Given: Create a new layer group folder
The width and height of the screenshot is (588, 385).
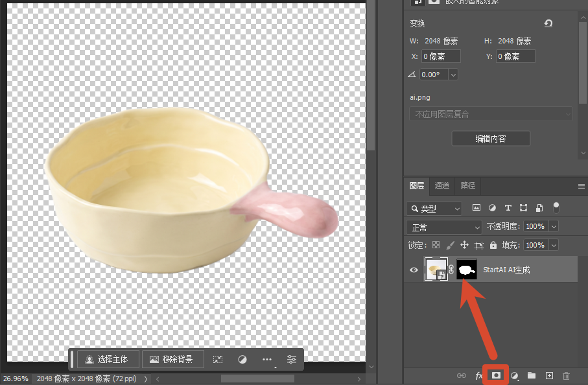Looking at the screenshot, I should point(532,375).
